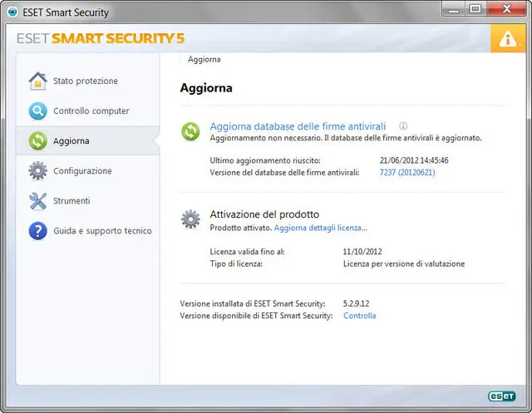Click the large Aggiorna page heading
Screen dimensions: 532x413
tap(206, 88)
